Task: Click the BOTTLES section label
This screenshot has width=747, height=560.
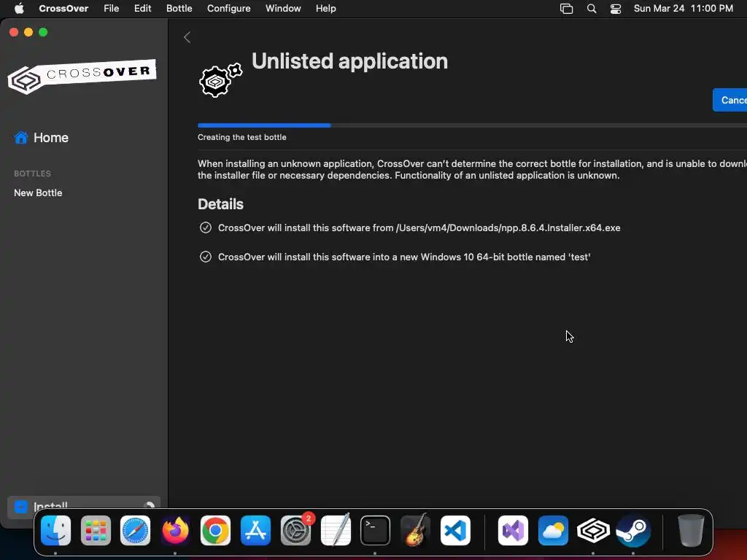Action: point(32,174)
